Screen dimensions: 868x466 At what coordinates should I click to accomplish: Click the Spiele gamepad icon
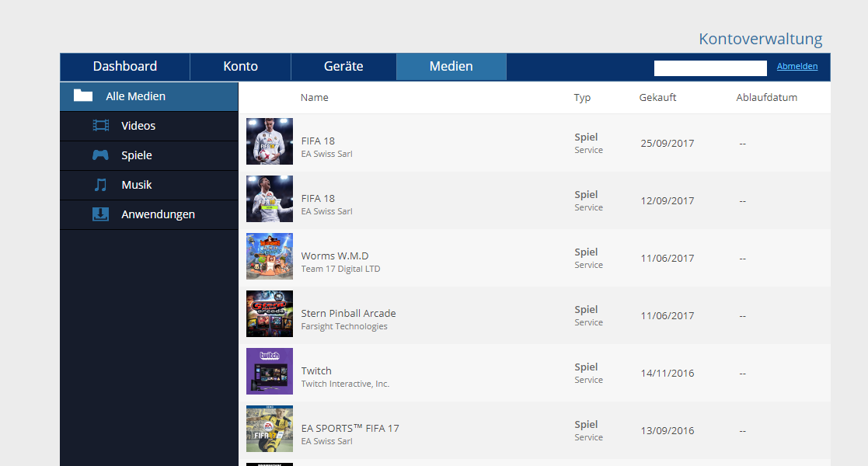point(100,155)
